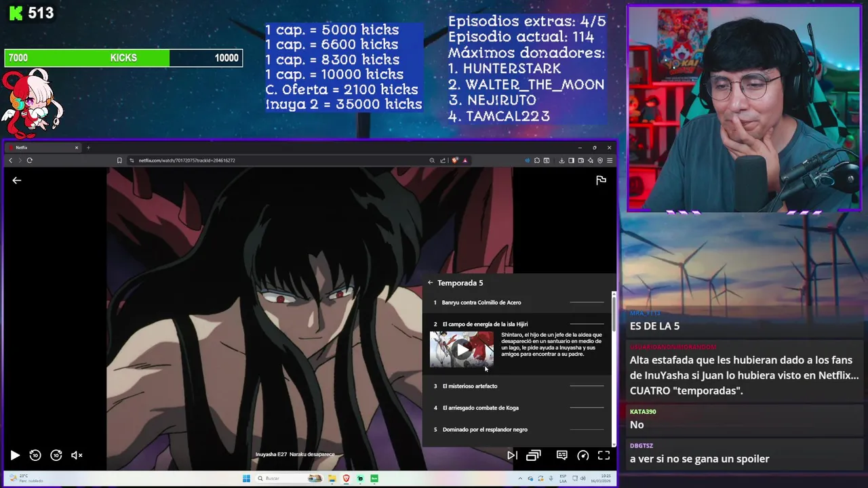Close the Netflix tab
Screen dimensions: 868x488
click(77, 147)
